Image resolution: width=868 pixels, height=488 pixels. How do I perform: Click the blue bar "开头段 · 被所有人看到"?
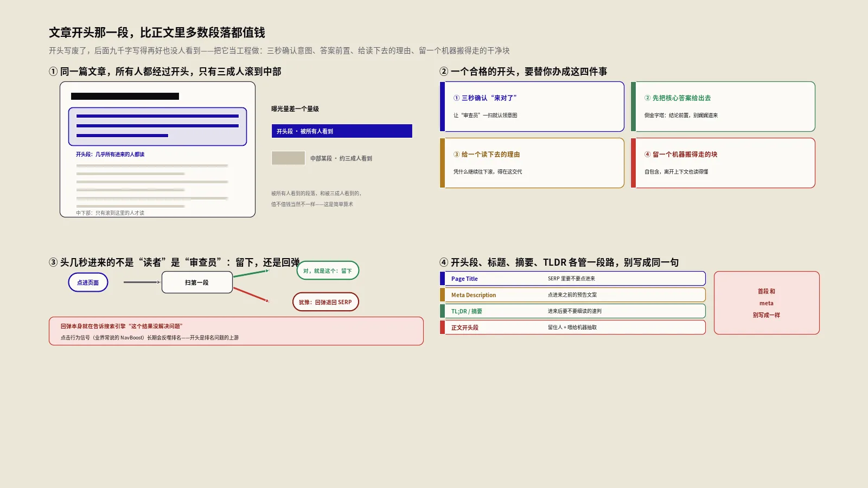coord(342,131)
